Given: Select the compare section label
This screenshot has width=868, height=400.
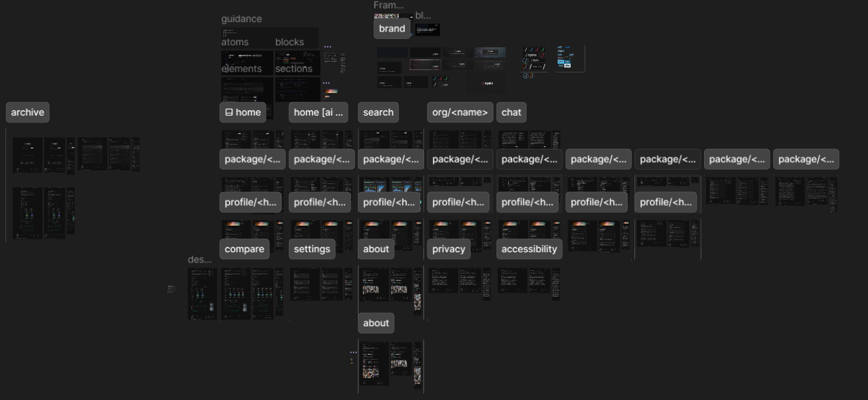Looking at the screenshot, I should point(244,249).
